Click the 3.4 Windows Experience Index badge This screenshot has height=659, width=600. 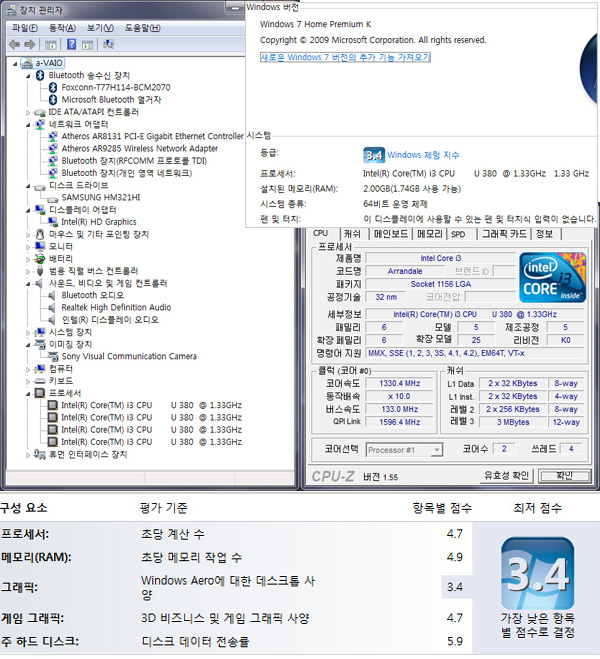(374, 156)
